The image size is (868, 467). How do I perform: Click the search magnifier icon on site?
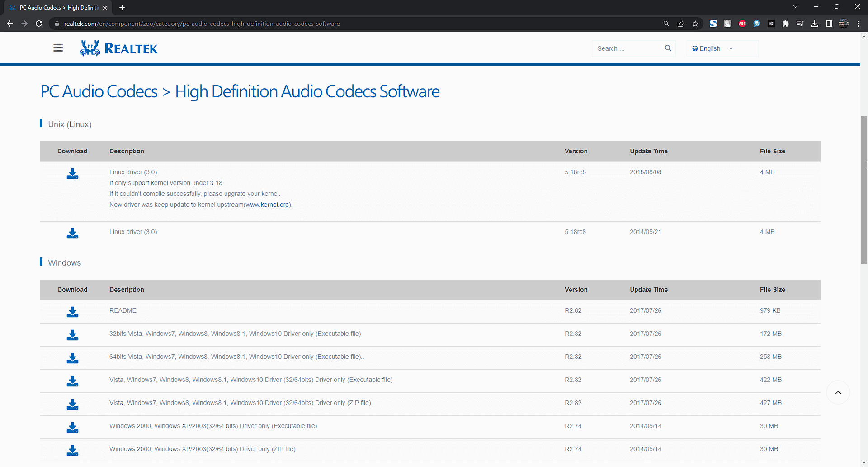tap(668, 48)
